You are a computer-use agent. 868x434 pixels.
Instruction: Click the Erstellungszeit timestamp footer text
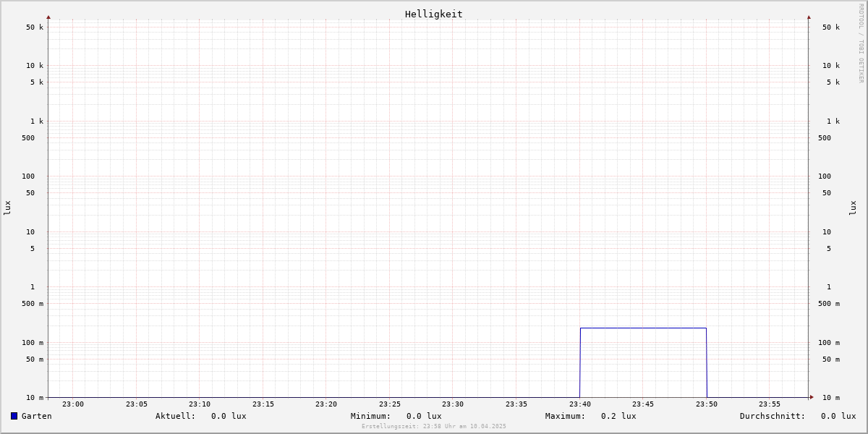point(434,427)
